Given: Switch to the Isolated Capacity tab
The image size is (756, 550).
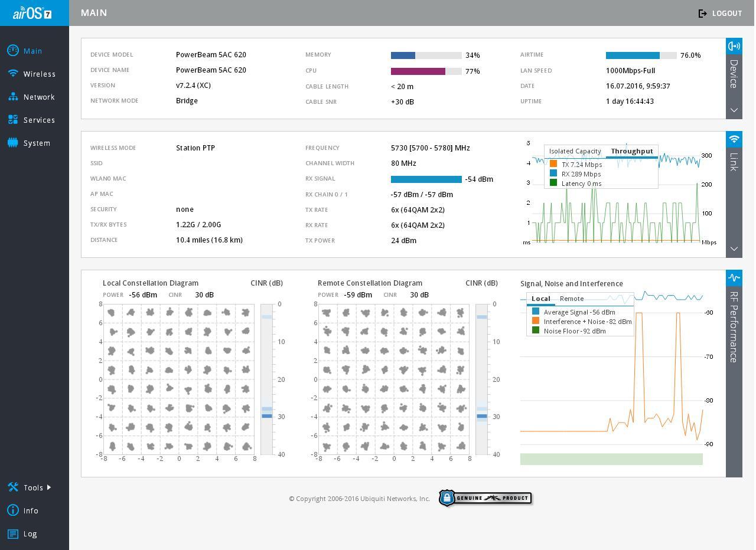Looking at the screenshot, I should 575,152.
